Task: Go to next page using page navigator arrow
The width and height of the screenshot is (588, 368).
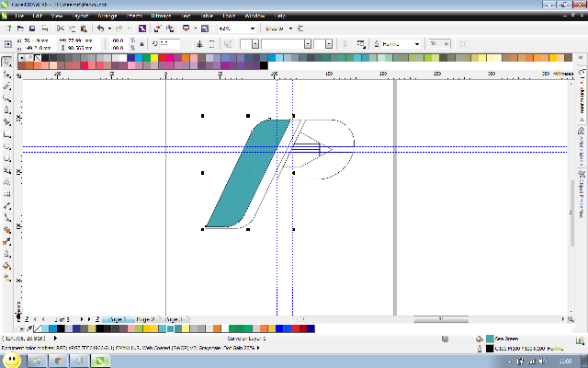Action: click(82, 318)
